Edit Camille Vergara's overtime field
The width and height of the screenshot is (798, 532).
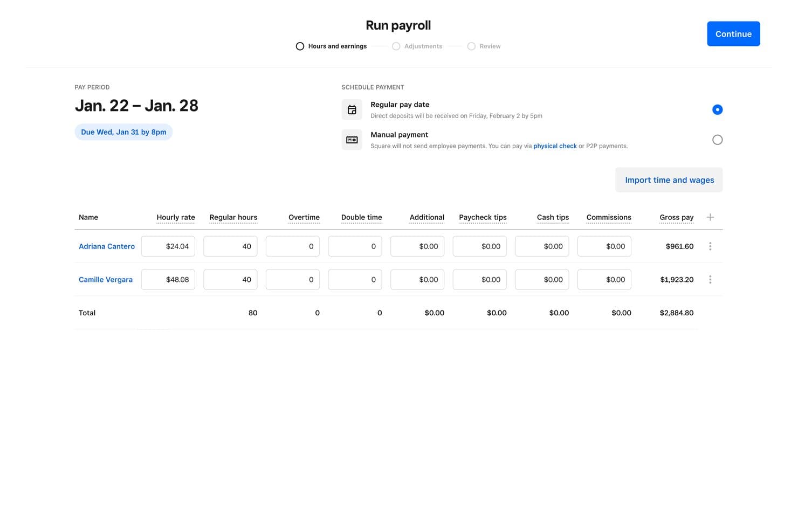tap(293, 280)
